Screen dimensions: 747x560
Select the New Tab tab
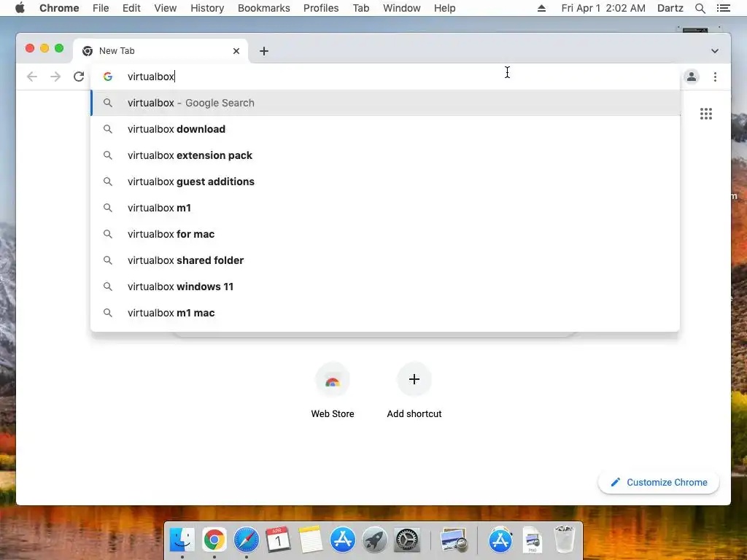160,51
